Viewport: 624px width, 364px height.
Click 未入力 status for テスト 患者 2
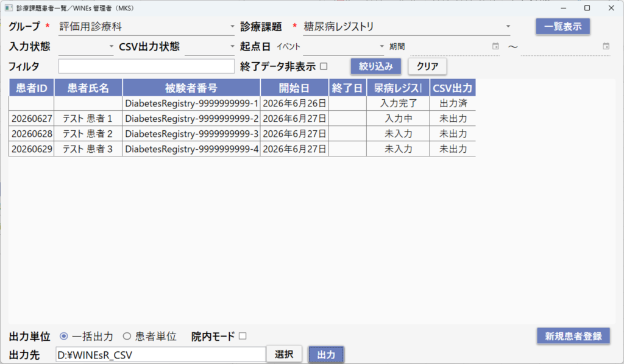click(x=398, y=133)
